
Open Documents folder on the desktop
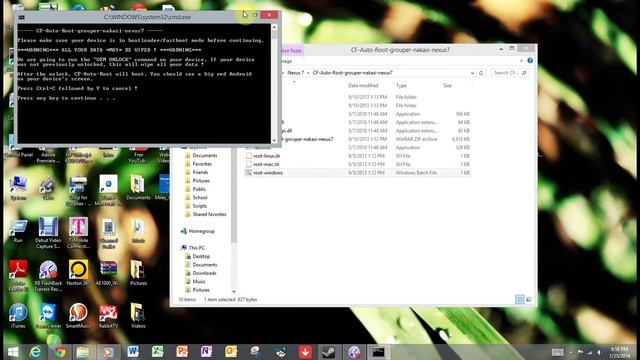click(138, 188)
